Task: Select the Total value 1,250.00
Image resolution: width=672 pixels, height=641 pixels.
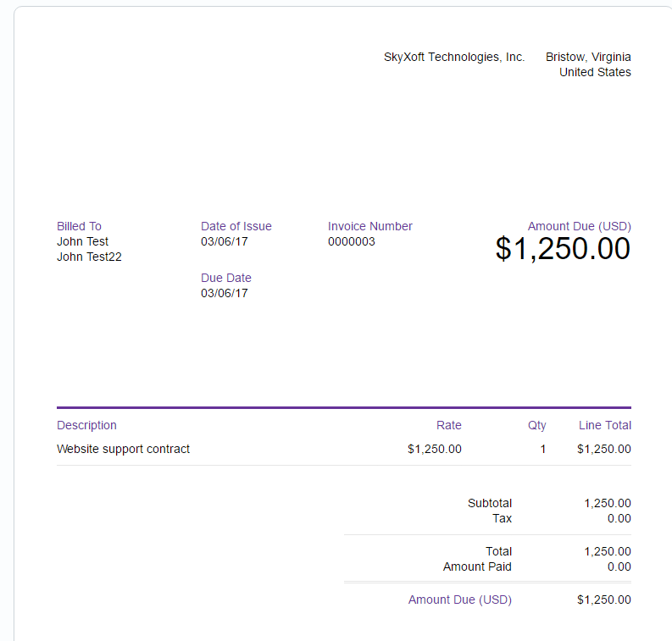Action: pyautogui.click(x=608, y=551)
